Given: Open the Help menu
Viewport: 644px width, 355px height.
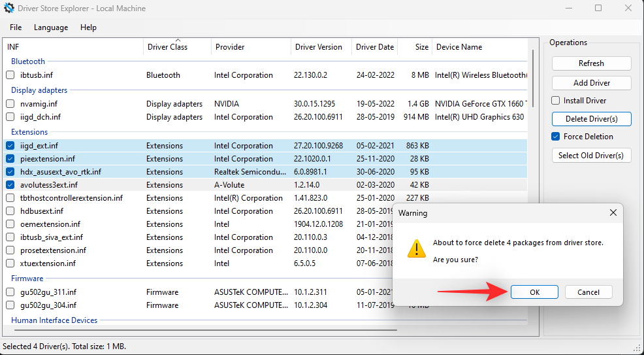Looking at the screenshot, I should [x=88, y=27].
